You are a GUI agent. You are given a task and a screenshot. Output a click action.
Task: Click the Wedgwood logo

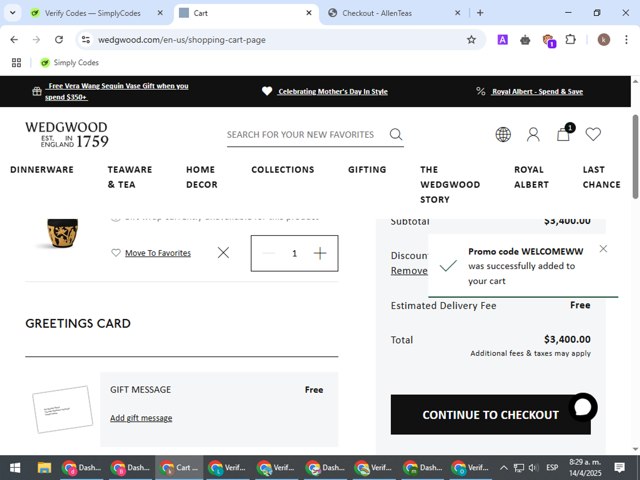67,134
